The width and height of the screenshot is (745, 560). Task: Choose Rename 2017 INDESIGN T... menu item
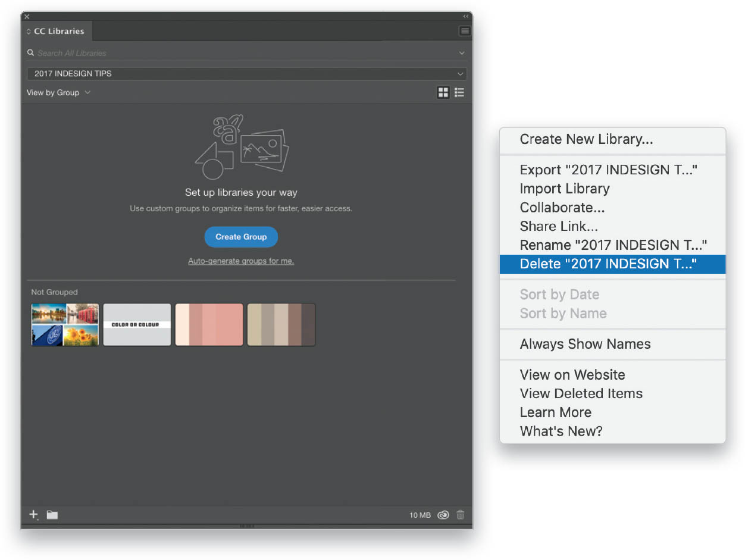(x=612, y=245)
